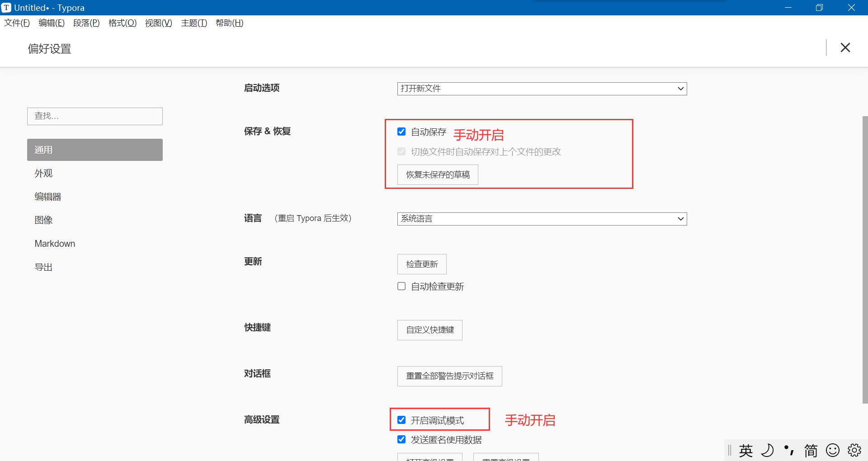Minimize the Typora window
Screen dimensions: 868x461
pyautogui.click(x=788, y=8)
